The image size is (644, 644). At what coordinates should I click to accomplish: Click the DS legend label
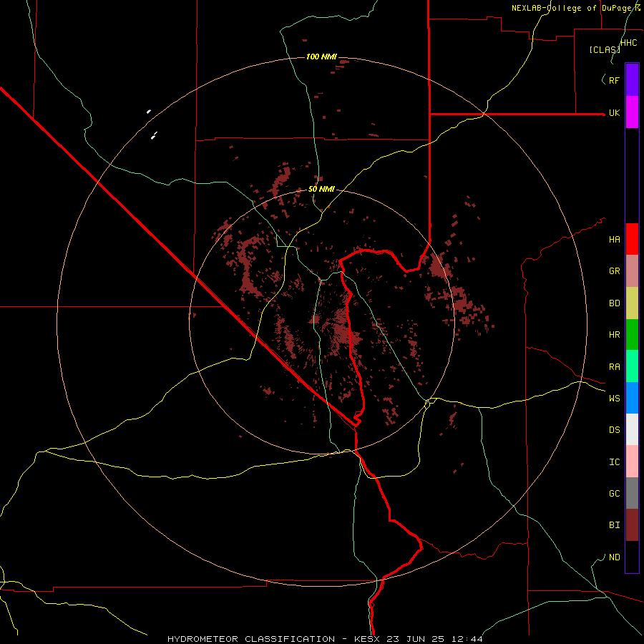(x=614, y=429)
